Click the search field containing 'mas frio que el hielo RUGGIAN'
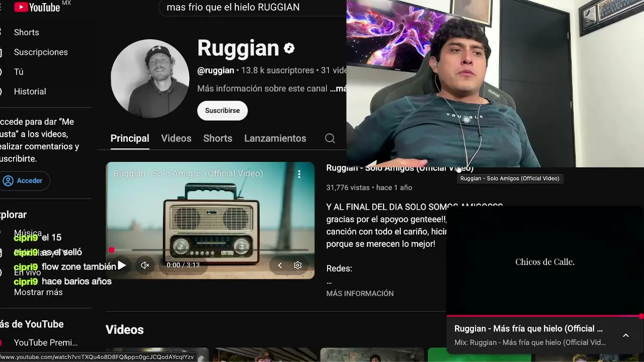The height and width of the screenshot is (362, 644). pos(253,8)
